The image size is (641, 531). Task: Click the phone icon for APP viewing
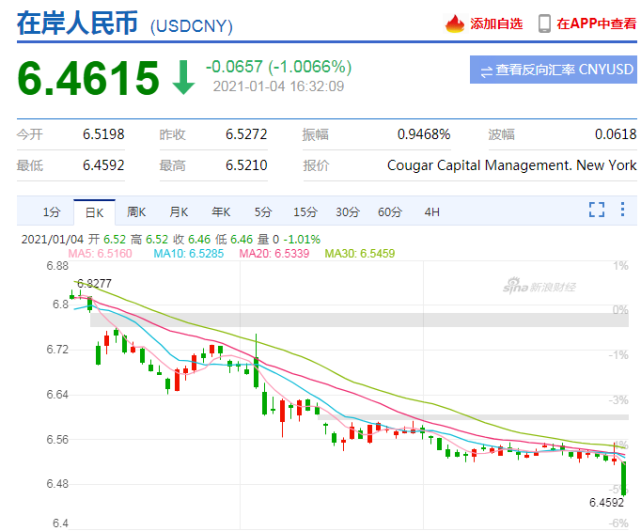tap(545, 23)
